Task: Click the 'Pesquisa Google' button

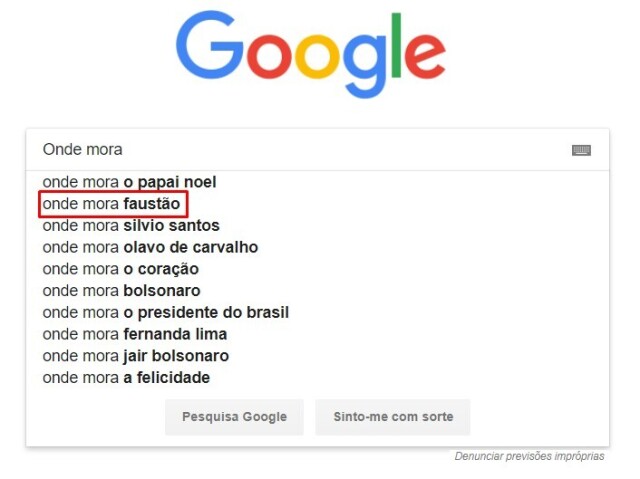Action: tap(234, 417)
